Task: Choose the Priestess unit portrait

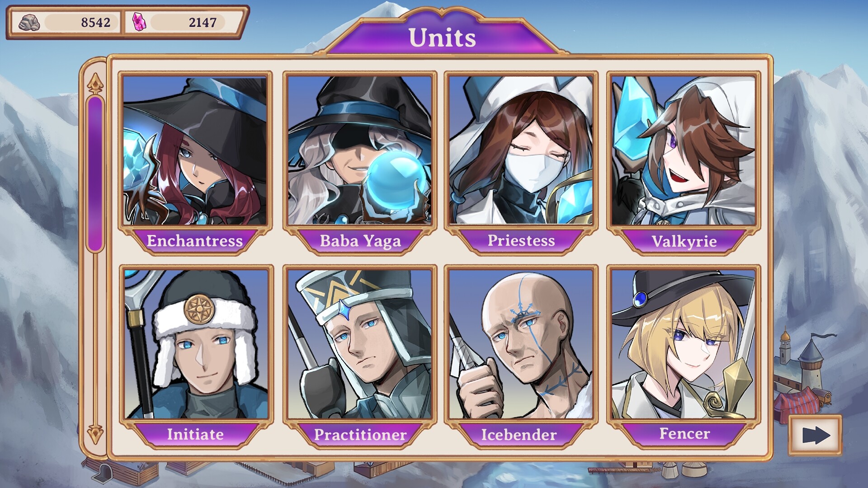Action: pyautogui.click(x=521, y=150)
